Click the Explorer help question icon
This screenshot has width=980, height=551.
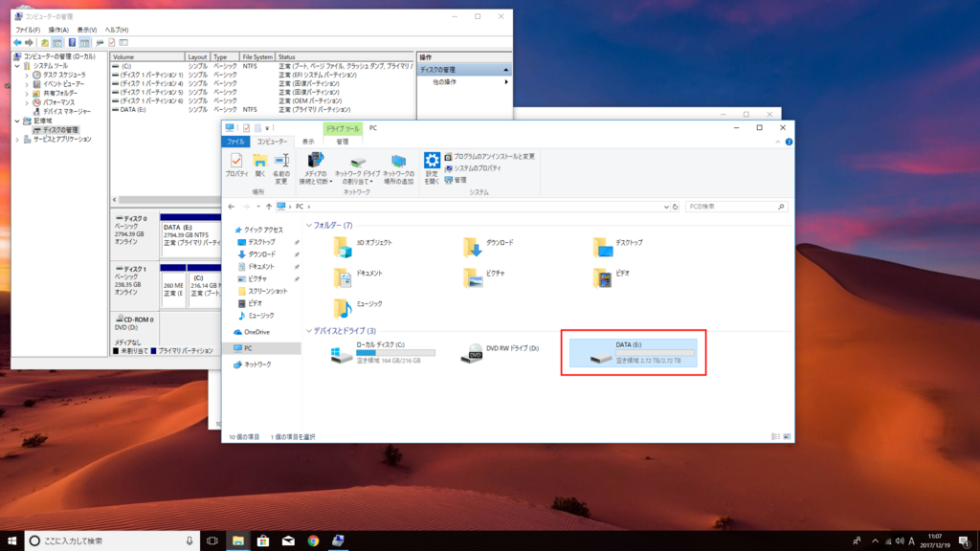[789, 142]
